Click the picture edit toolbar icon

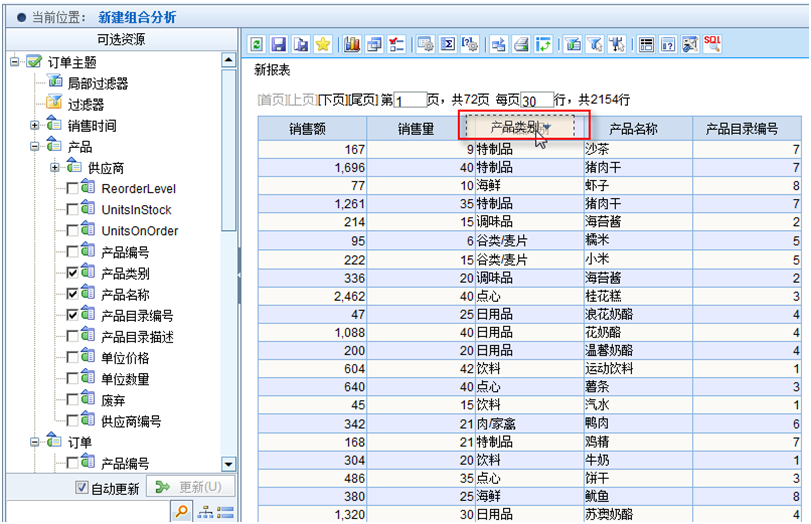tap(690, 44)
